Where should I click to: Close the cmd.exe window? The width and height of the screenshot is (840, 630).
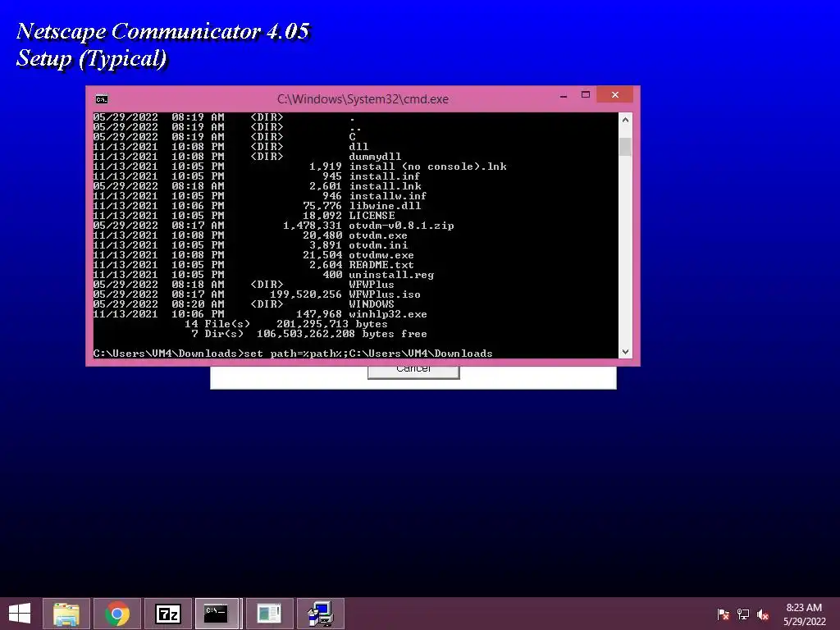(614, 94)
